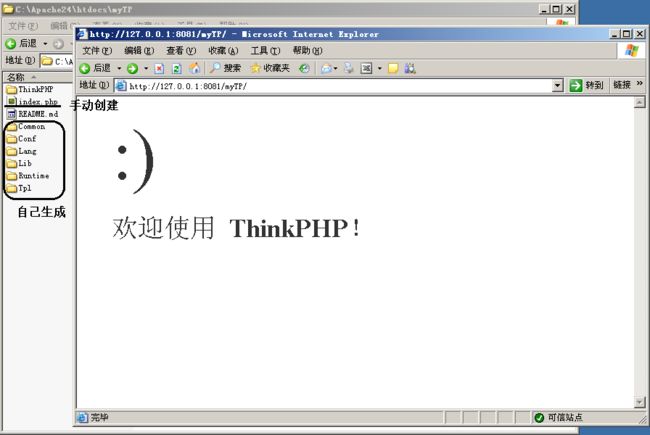The height and width of the screenshot is (435, 650).
Task: Click the Refresh page icon
Action: pos(177,68)
